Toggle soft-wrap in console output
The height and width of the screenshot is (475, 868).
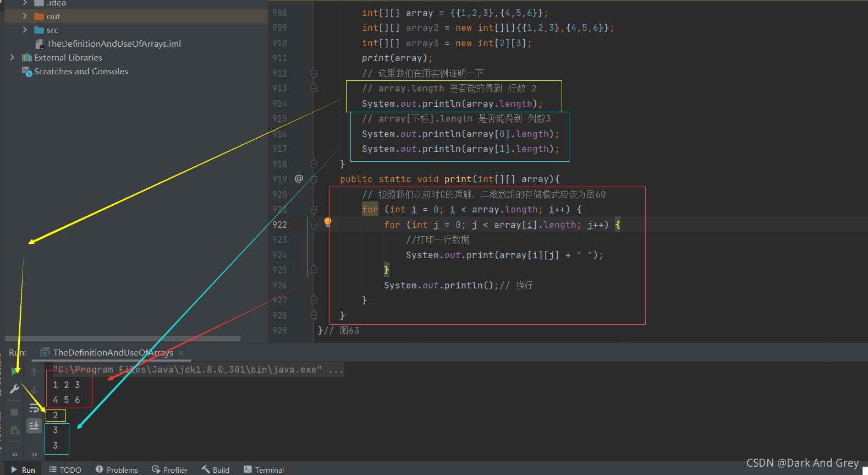pos(34,408)
